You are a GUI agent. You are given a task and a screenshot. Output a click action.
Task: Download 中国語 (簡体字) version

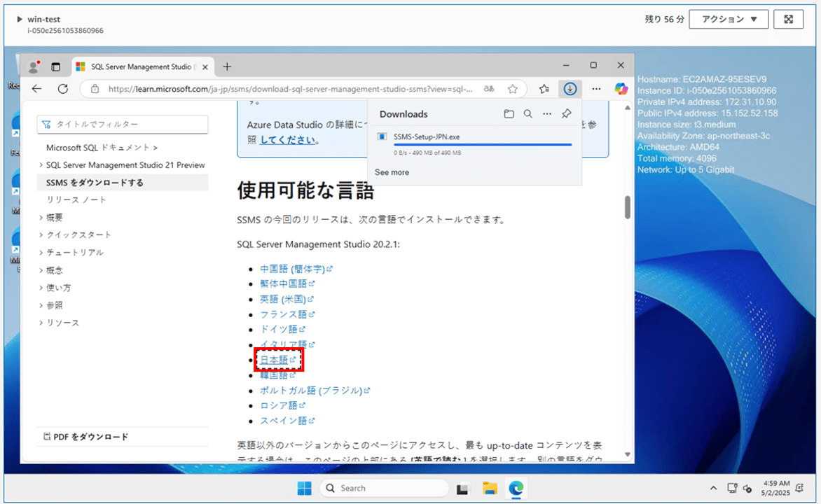click(296, 269)
